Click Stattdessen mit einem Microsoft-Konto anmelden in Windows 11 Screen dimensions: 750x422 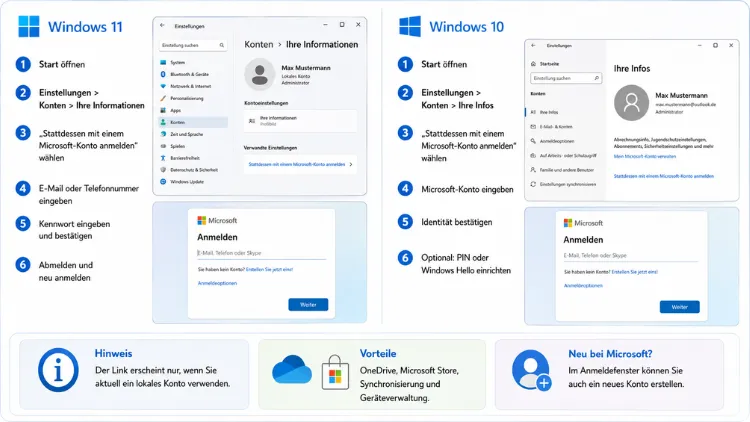[300, 164]
